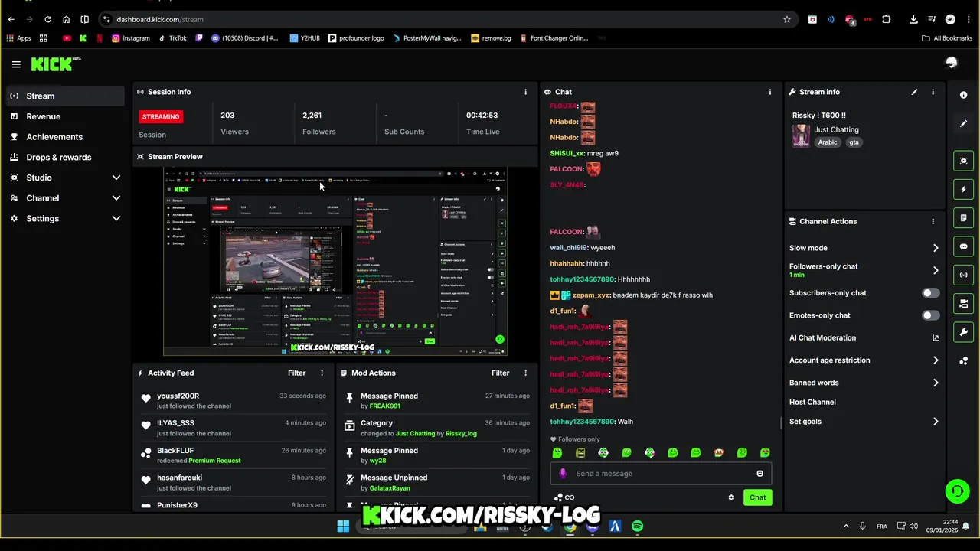Click the Send a message input field
980x551 pixels.
click(x=660, y=473)
